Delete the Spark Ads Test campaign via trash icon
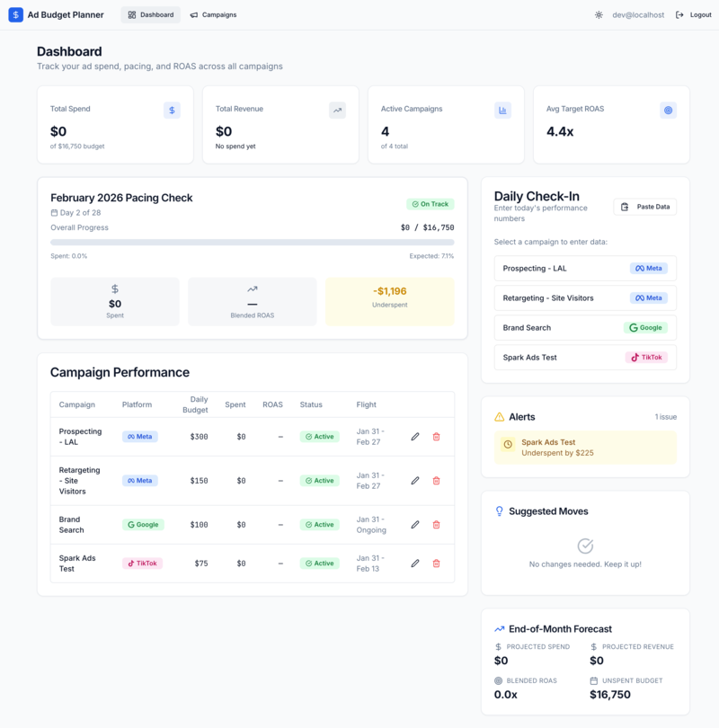Image resolution: width=719 pixels, height=728 pixels. 437,564
